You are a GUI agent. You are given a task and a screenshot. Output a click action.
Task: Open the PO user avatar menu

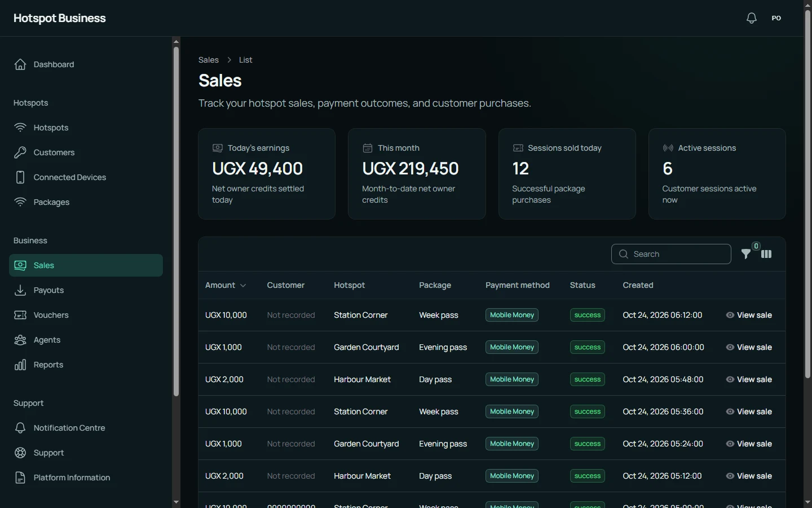click(x=776, y=18)
